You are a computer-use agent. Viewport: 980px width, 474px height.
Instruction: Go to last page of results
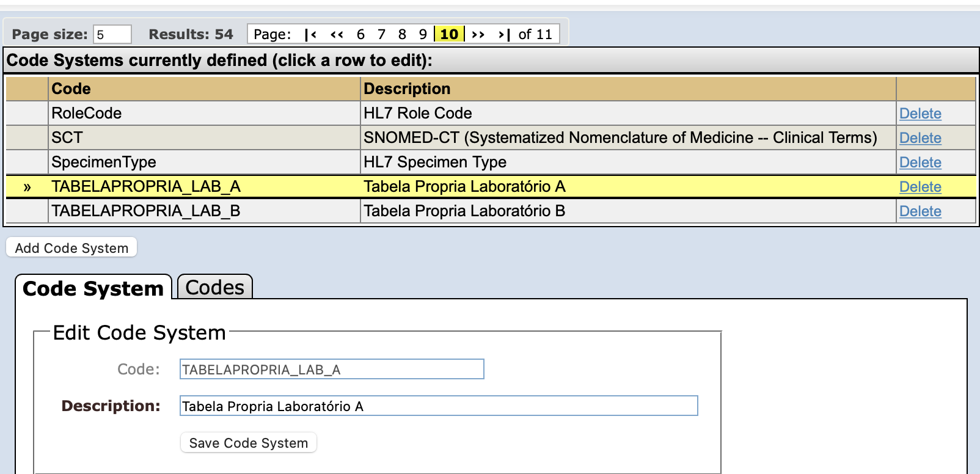(x=504, y=34)
